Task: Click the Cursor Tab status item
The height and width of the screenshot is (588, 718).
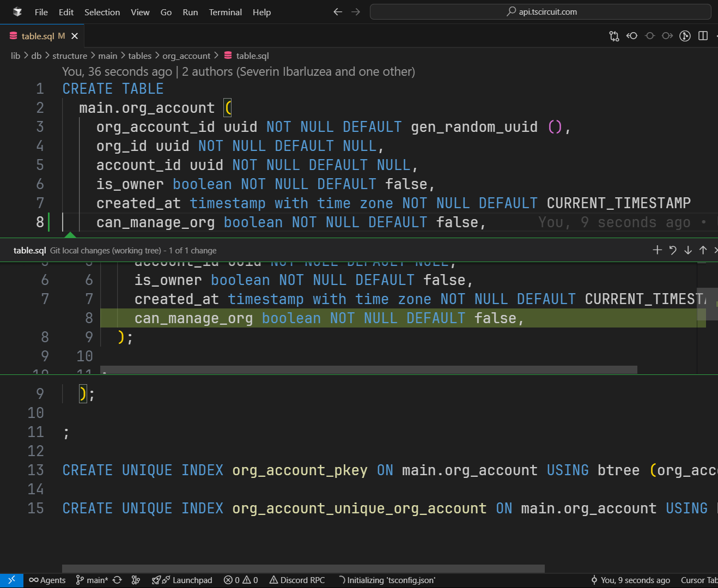Action: pyautogui.click(x=699, y=580)
